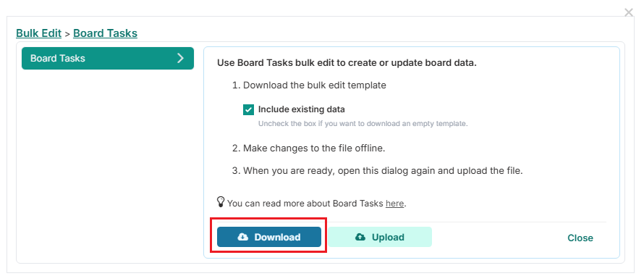Open the Board Tasks breadcrumb link
Viewport: 644px width, 276px height.
click(105, 33)
